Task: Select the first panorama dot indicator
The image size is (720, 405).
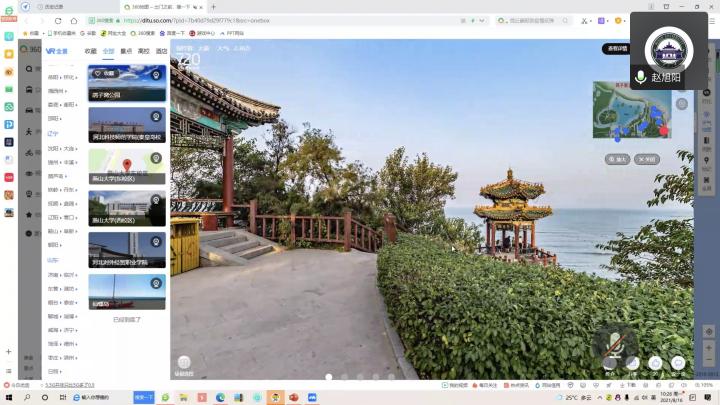Action: click(329, 377)
